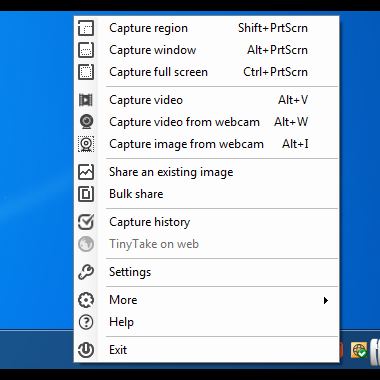The width and height of the screenshot is (380, 380).
Task: Open Capture history
Action: (206, 222)
